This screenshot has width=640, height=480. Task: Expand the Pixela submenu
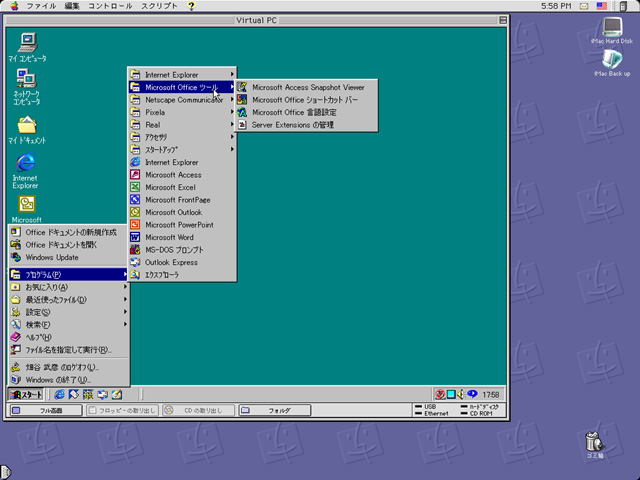pyautogui.click(x=182, y=112)
